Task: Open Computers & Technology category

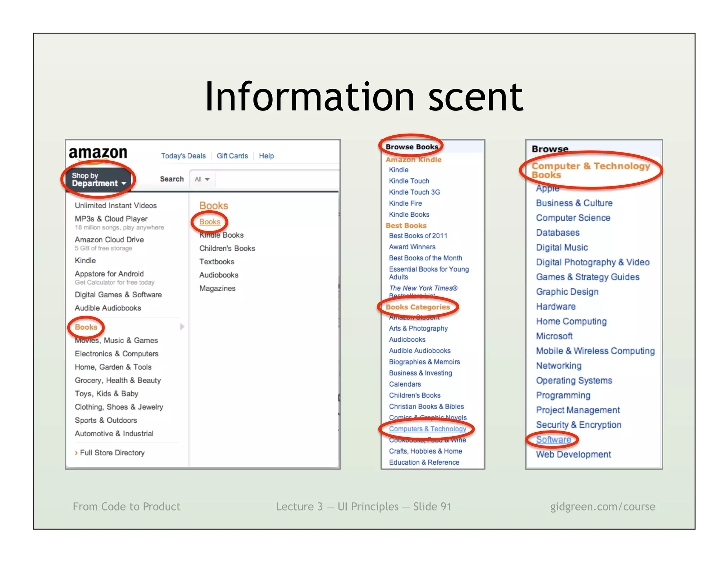Action: (x=428, y=429)
